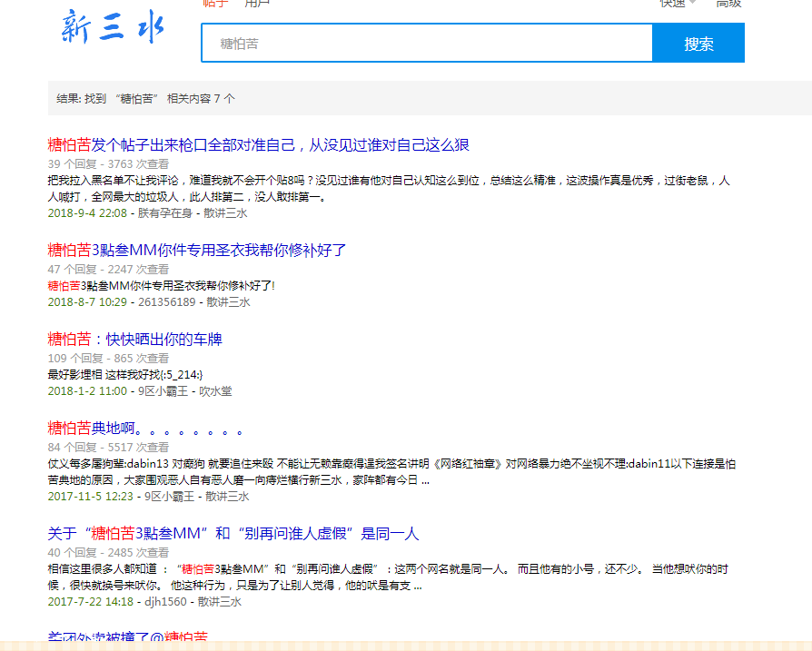812x651 pixels.
Task: Open result '糖怕苦发个帖子出来枪口全部对准自己'
Action: pos(258,145)
